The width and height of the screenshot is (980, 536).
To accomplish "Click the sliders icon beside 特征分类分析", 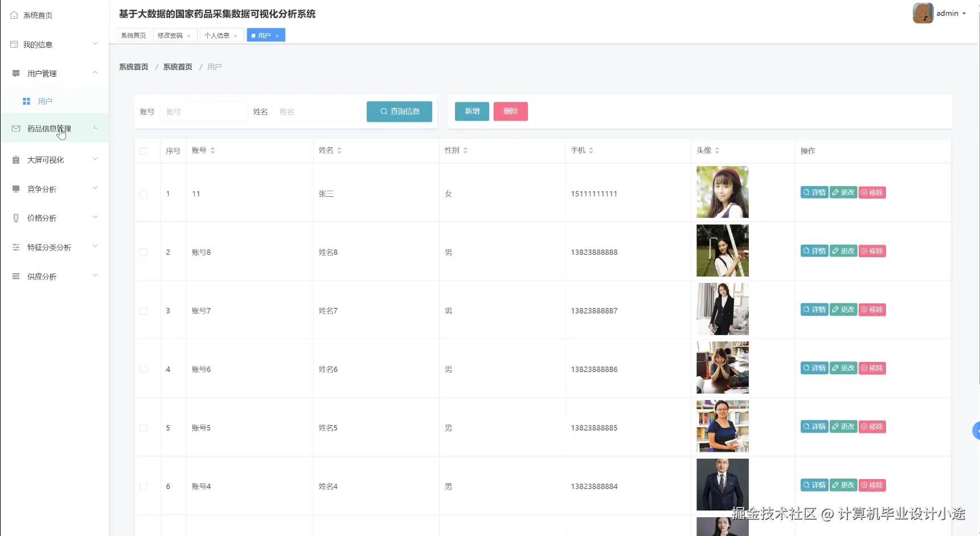I will tap(16, 247).
